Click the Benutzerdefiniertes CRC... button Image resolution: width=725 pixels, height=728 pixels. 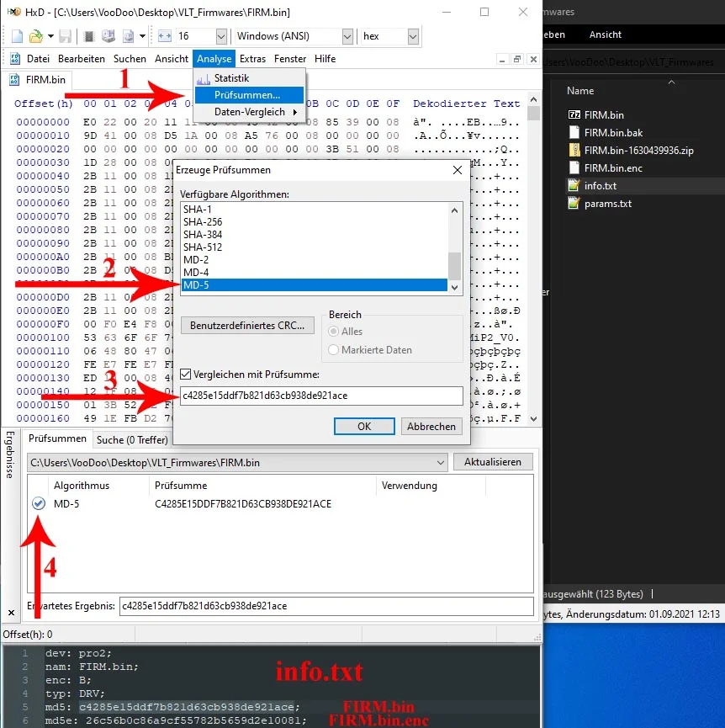pyautogui.click(x=247, y=326)
